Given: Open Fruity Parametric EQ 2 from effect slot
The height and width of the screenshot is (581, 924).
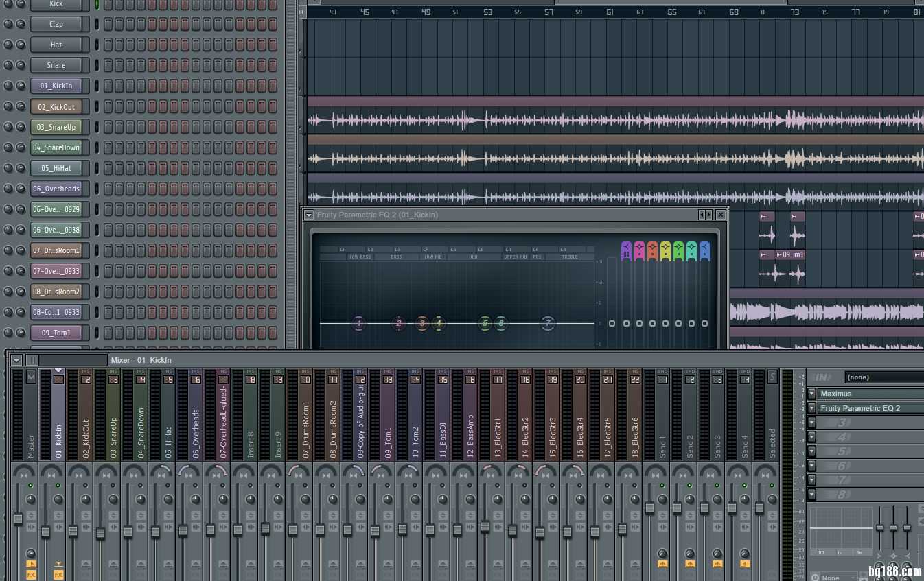Looking at the screenshot, I should [x=870, y=408].
